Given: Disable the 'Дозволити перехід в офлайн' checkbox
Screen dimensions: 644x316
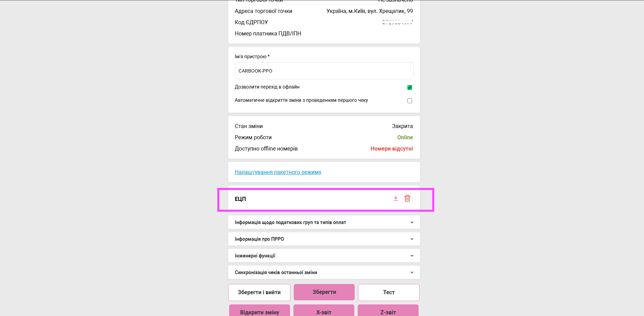Looking at the screenshot, I should (x=409, y=87).
